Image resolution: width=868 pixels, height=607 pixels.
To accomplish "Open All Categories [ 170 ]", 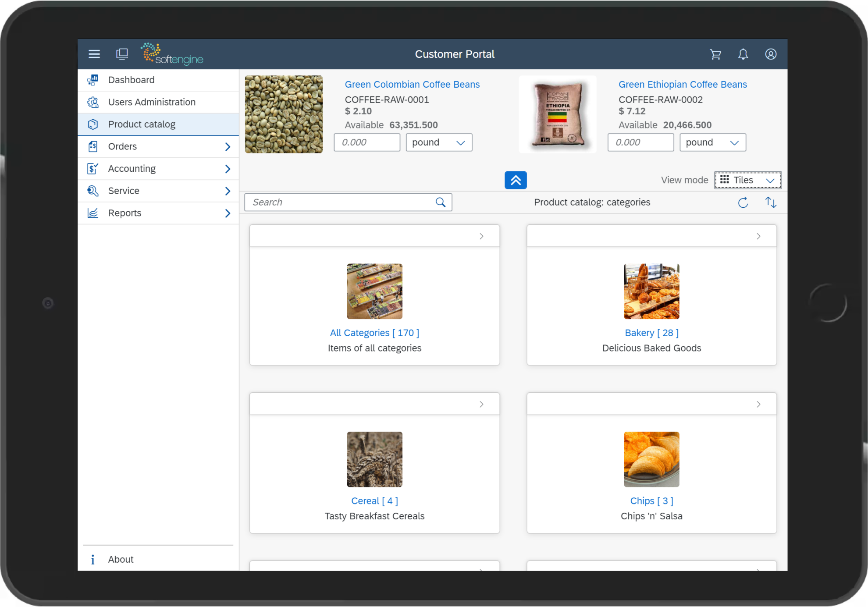I will tap(374, 333).
